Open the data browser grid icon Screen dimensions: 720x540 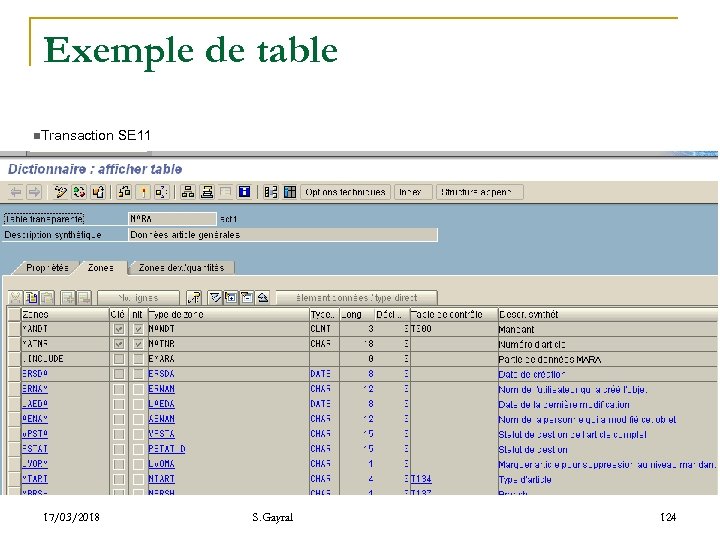click(290, 192)
